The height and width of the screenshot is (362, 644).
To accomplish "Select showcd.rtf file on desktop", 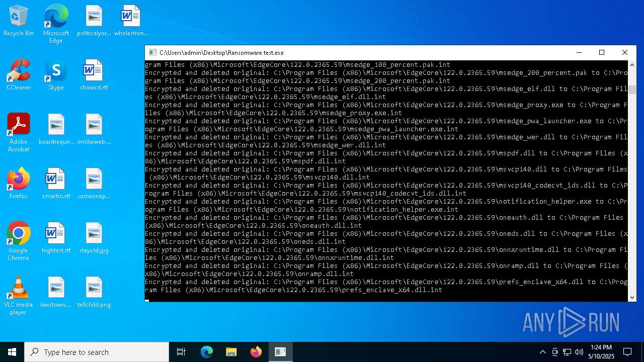I will click(94, 75).
